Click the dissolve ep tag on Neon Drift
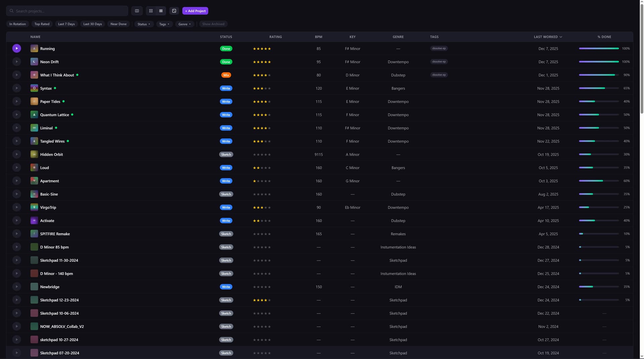This screenshot has height=359, width=644. (439, 62)
